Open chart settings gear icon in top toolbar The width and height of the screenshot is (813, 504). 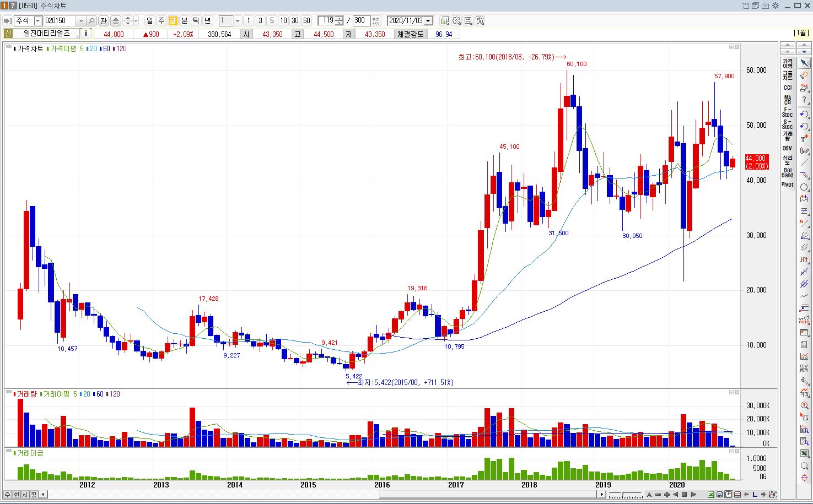(456, 20)
